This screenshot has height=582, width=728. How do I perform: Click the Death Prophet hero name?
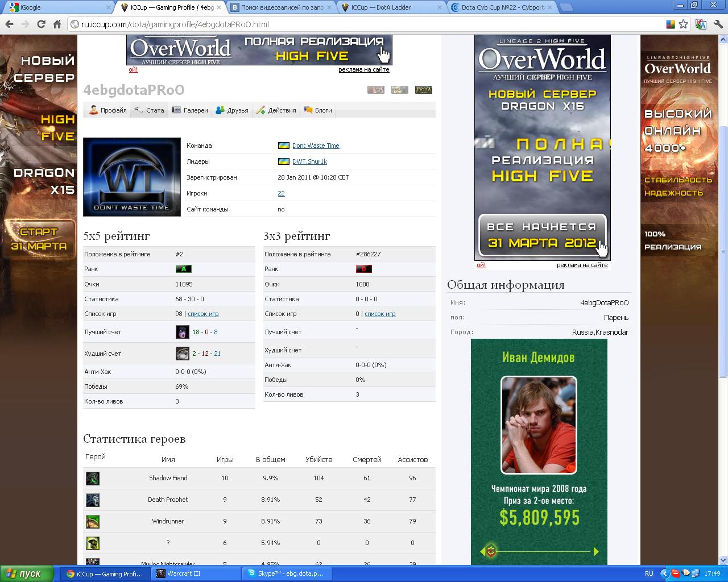[x=168, y=500]
